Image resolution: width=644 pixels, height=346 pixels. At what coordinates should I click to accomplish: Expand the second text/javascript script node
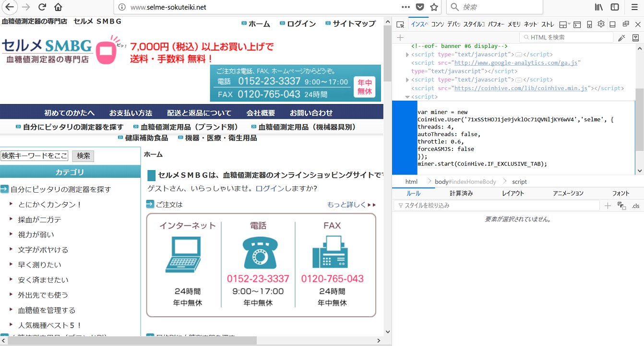pyautogui.click(x=408, y=80)
